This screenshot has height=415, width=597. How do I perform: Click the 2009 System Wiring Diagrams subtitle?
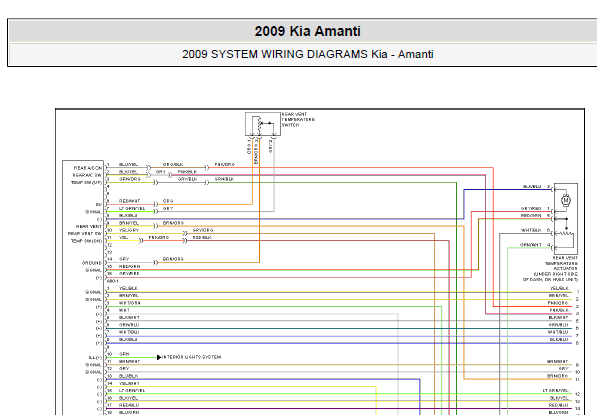pyautogui.click(x=308, y=54)
